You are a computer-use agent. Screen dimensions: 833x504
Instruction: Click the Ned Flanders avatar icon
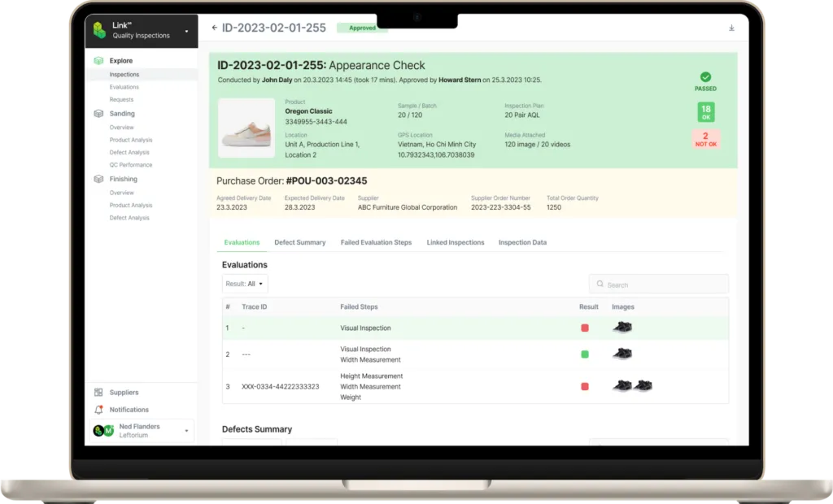[x=103, y=431]
